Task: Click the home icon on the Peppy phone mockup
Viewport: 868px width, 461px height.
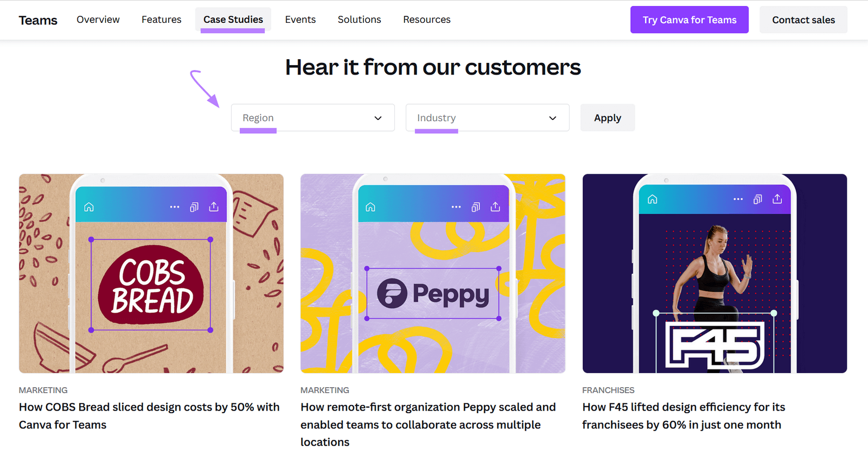Action: click(x=370, y=206)
